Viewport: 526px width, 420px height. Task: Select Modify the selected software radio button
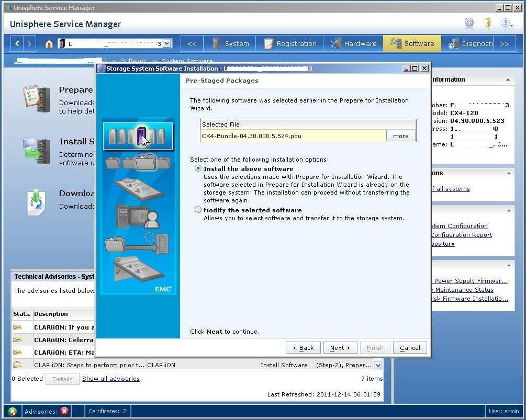tap(198, 210)
